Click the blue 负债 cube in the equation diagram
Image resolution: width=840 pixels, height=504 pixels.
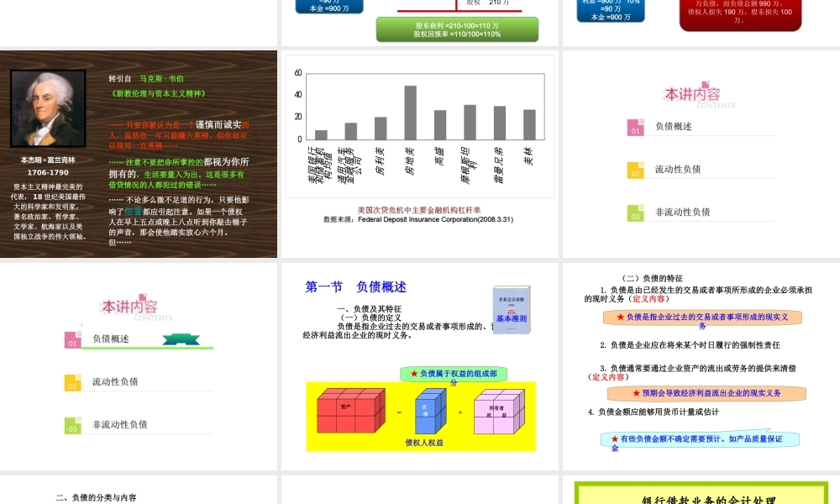pyautogui.click(x=428, y=412)
